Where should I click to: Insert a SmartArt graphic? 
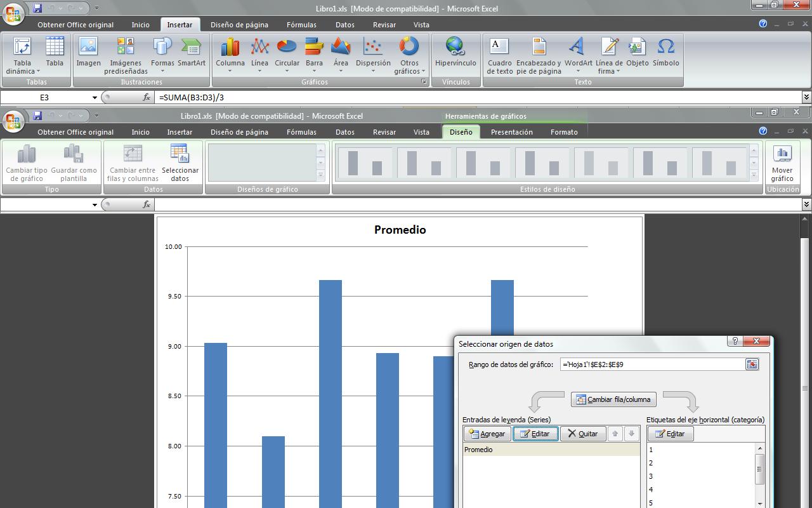point(191,52)
